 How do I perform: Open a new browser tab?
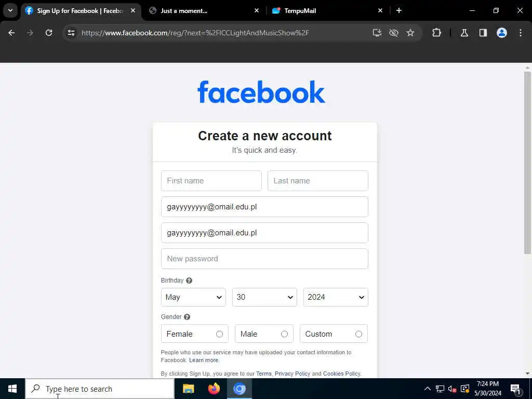[x=399, y=10]
